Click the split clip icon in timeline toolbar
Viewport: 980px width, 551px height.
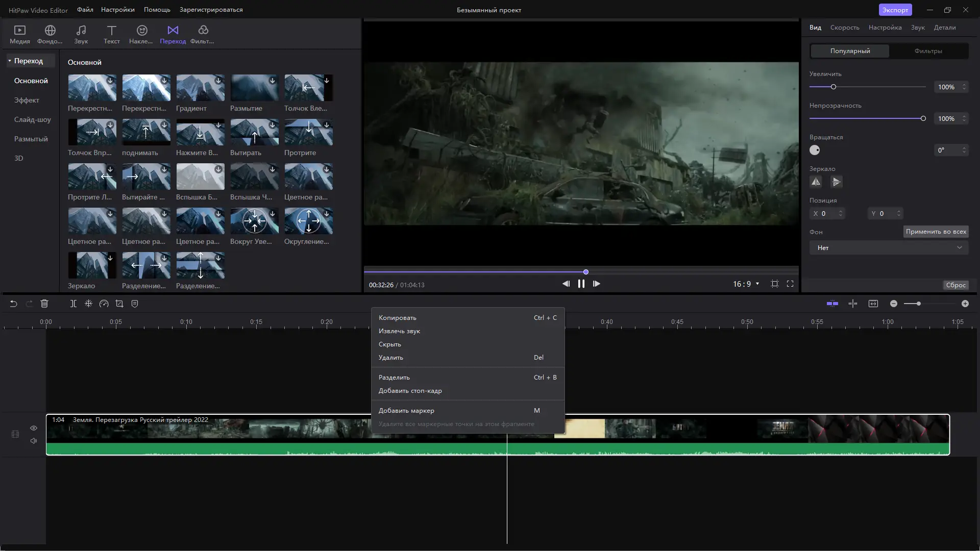tap(73, 304)
